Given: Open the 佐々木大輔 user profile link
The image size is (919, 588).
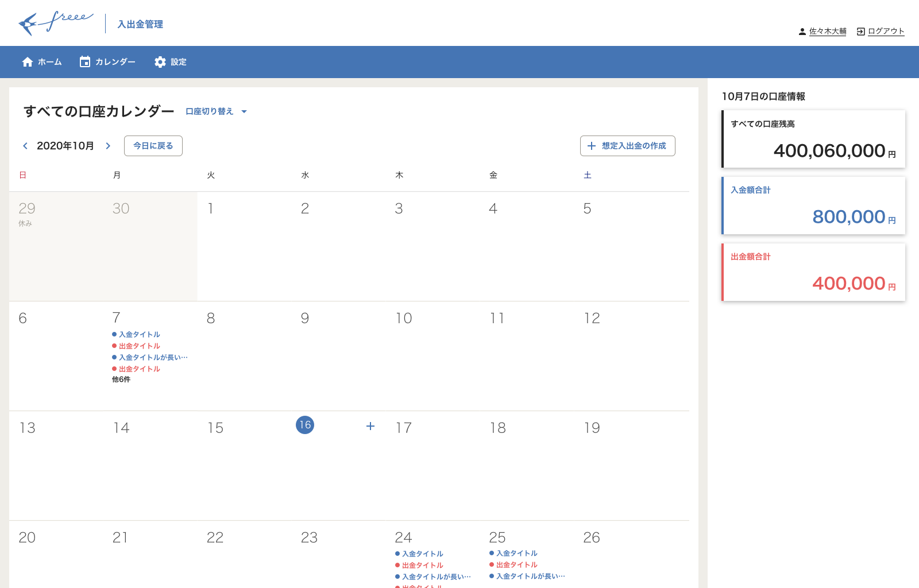Looking at the screenshot, I should [x=827, y=32].
